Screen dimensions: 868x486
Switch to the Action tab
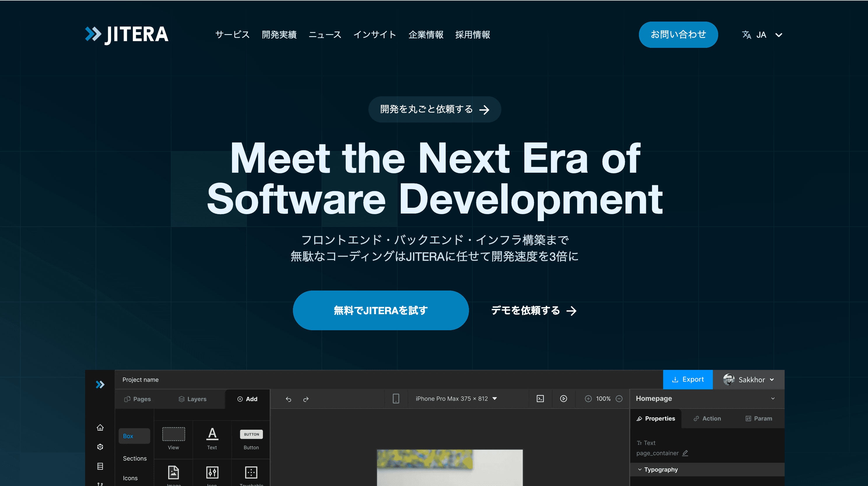(707, 418)
